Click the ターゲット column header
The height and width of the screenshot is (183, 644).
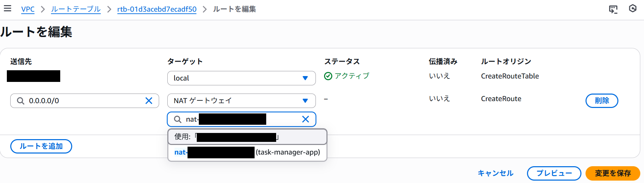click(x=185, y=61)
